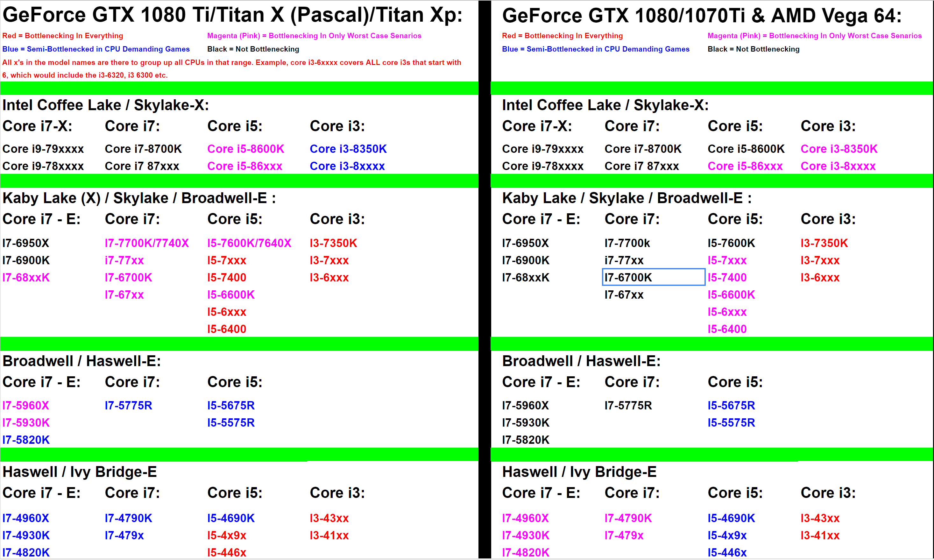Select the magenta Core i3-8xxxx cell
Screen dimensions: 934x560
click(x=838, y=166)
